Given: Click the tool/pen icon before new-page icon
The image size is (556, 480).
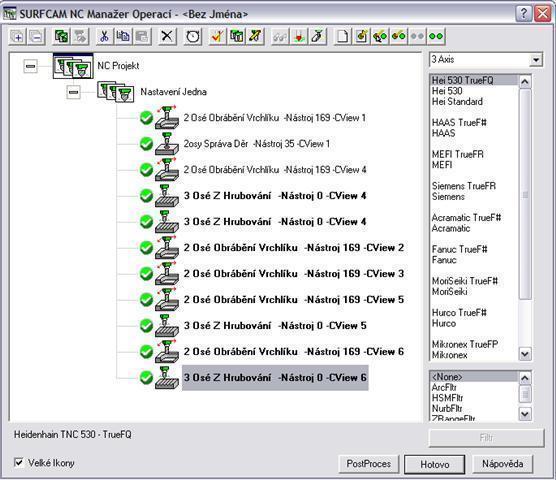Looking at the screenshot, I should (x=318, y=36).
